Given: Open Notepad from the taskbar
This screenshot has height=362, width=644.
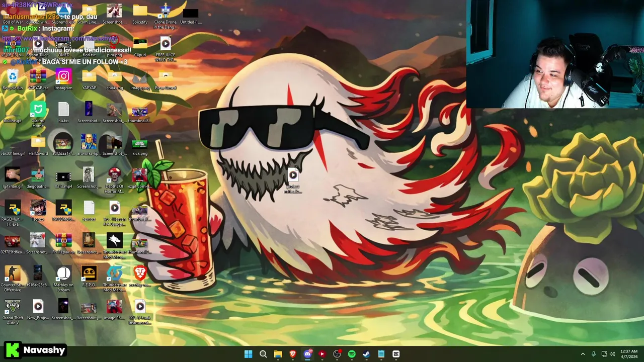Looking at the screenshot, I should tap(381, 354).
